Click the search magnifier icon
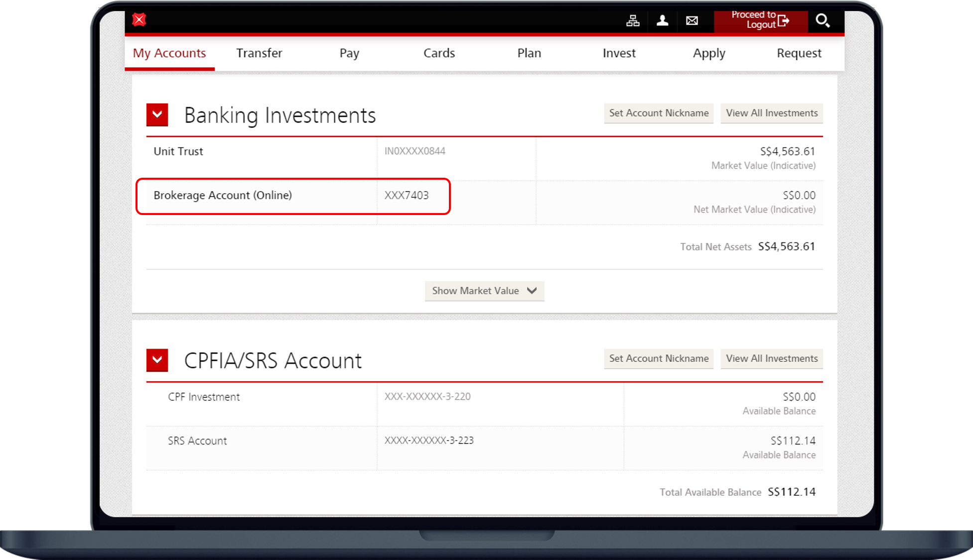This screenshot has height=560, width=973. (x=824, y=20)
